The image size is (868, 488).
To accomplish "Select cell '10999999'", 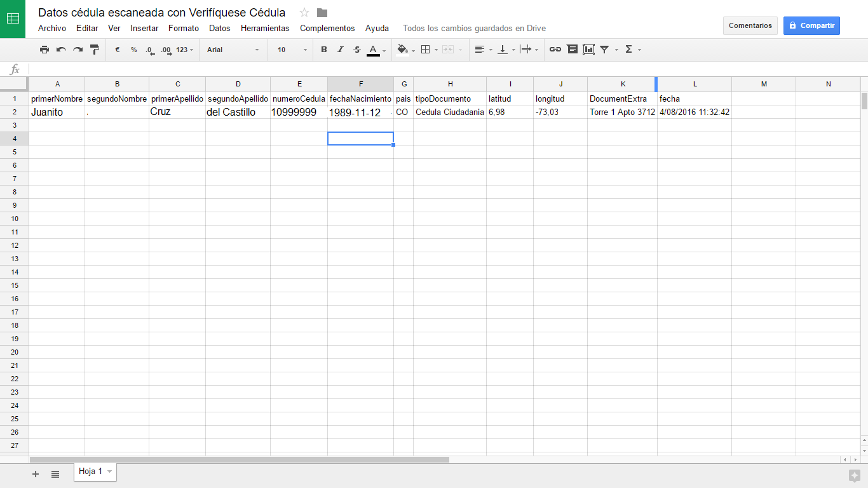I will pos(299,112).
